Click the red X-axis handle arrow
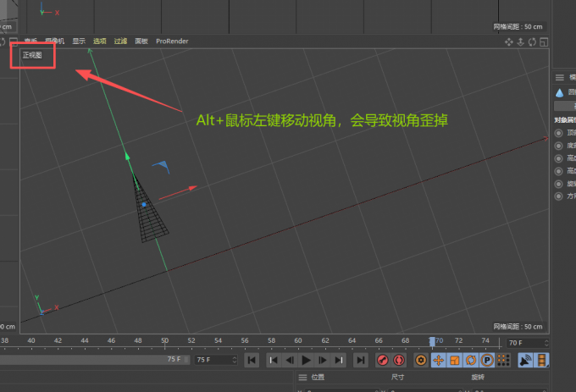Image resolution: width=576 pixels, height=392 pixels. pyautogui.click(x=193, y=188)
